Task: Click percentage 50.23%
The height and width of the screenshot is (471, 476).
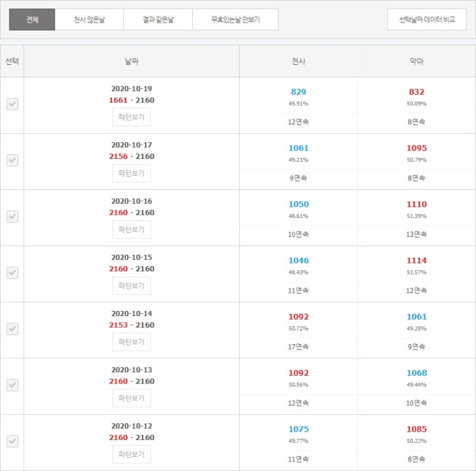Action: [416, 441]
